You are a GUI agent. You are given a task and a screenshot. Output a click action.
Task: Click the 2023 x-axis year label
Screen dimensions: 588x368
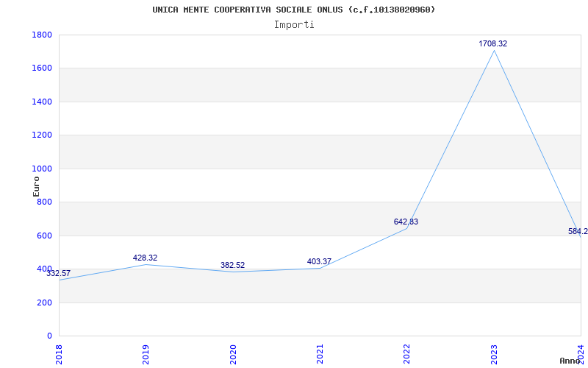[493, 354]
